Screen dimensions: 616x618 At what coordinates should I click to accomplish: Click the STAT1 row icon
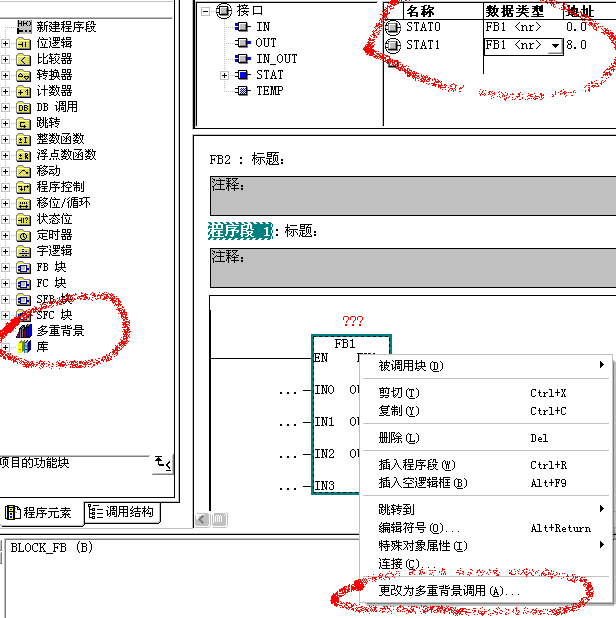(x=393, y=45)
